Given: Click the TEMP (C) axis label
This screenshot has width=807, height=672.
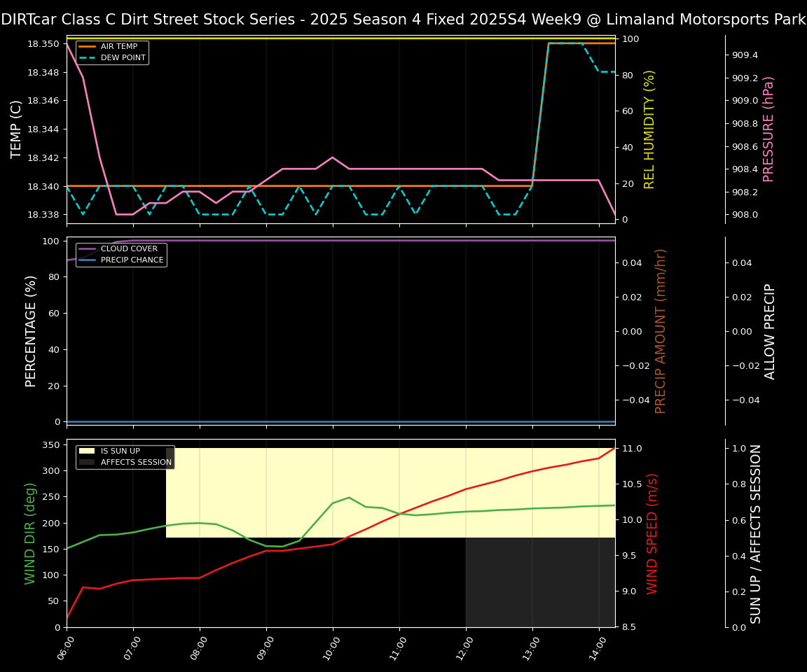Looking at the screenshot, I should (x=17, y=129).
